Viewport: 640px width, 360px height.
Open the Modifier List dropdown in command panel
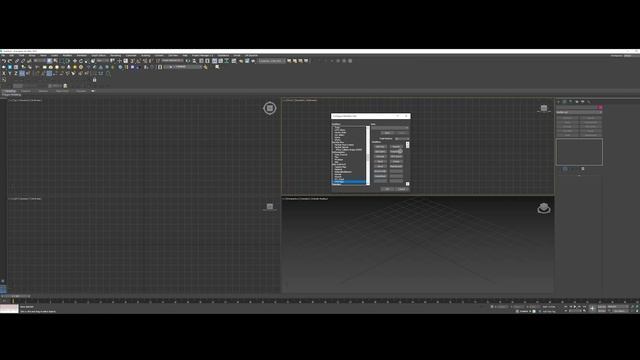579,112
